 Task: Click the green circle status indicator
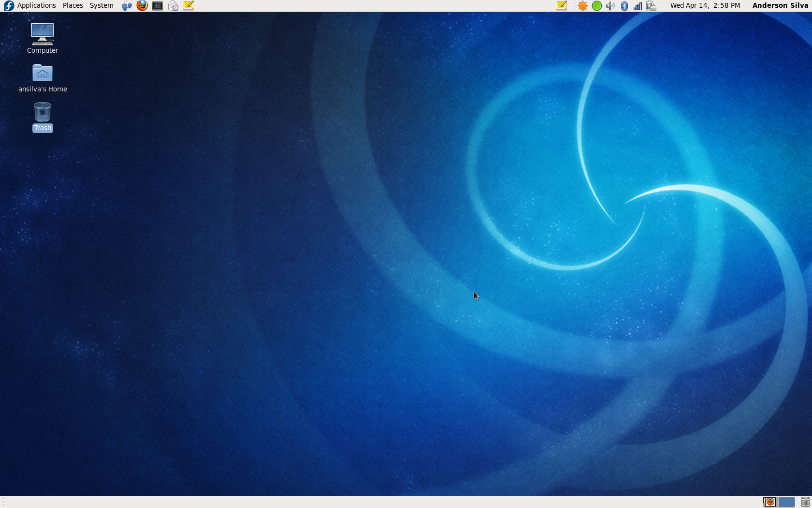597,6
